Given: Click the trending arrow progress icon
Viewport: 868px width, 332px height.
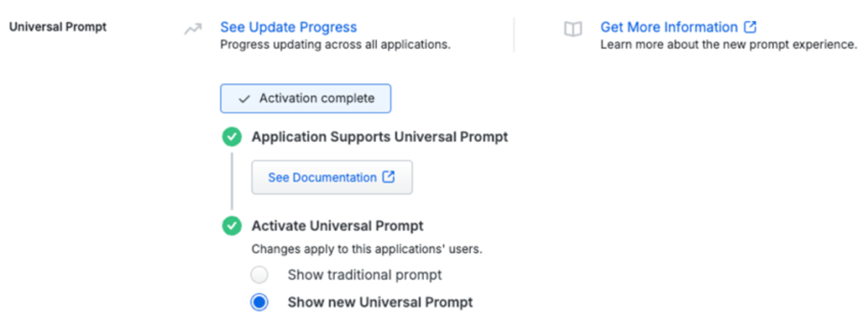Looking at the screenshot, I should tap(192, 30).
